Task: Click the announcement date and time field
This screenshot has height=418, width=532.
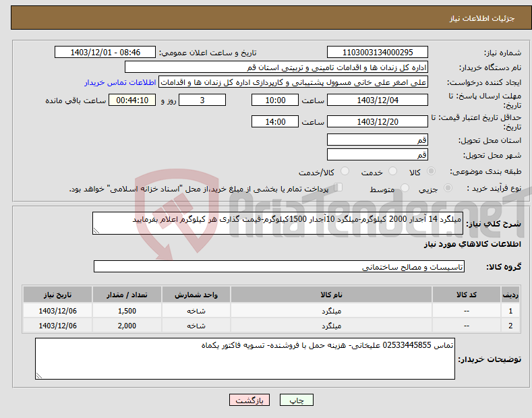Action: click(x=105, y=53)
